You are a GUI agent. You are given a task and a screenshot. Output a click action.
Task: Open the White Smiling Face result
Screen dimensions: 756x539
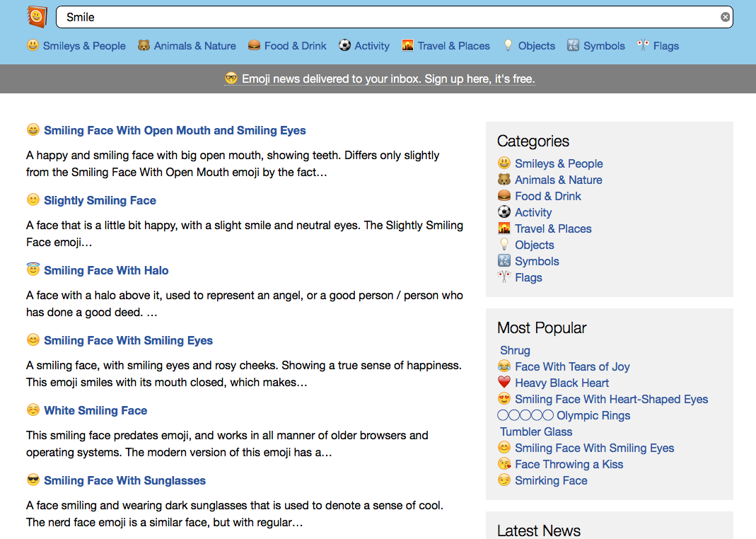pyautogui.click(x=95, y=410)
